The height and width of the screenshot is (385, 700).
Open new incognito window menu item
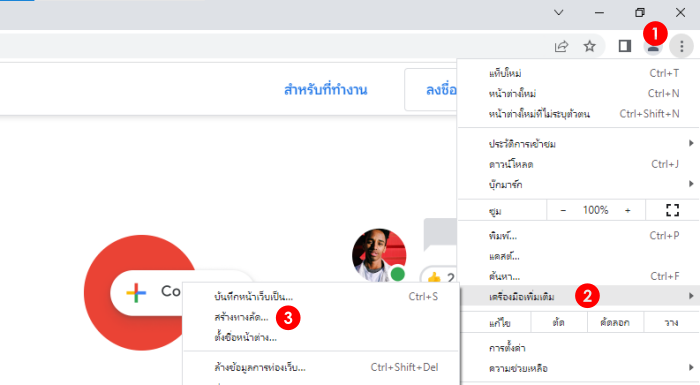click(579, 114)
